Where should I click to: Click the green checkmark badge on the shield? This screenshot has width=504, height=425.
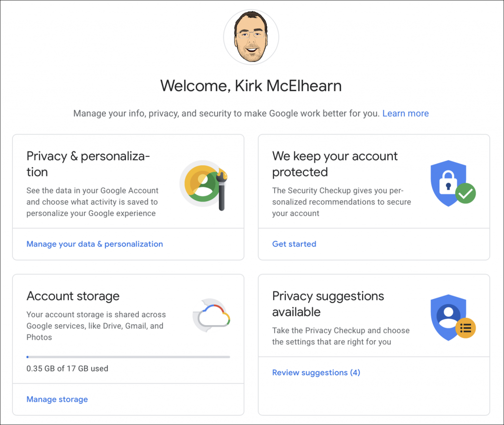[465, 194]
